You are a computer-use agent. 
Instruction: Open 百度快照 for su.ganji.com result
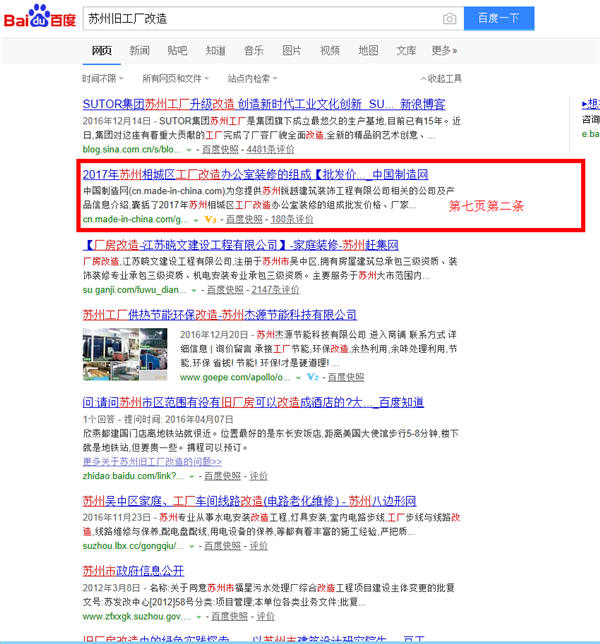tap(225, 290)
